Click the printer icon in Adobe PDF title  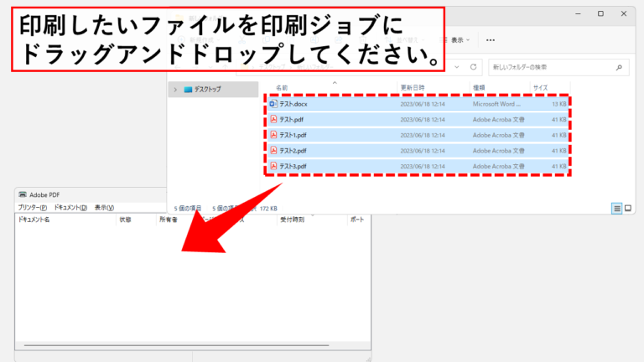click(23, 194)
